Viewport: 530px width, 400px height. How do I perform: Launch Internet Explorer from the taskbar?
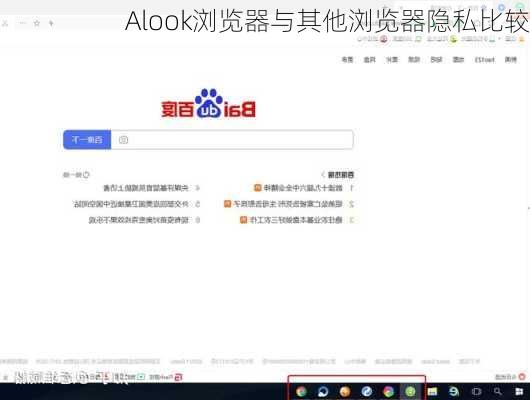point(454,392)
